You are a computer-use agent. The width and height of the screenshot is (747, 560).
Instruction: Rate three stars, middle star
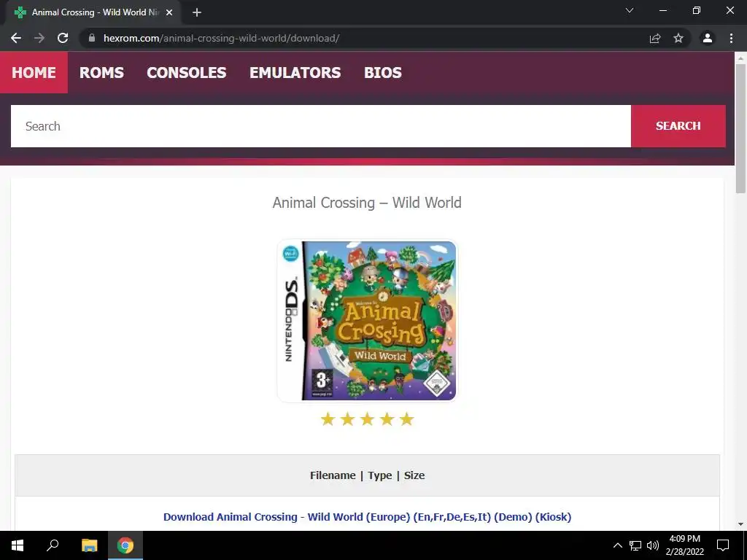point(368,419)
